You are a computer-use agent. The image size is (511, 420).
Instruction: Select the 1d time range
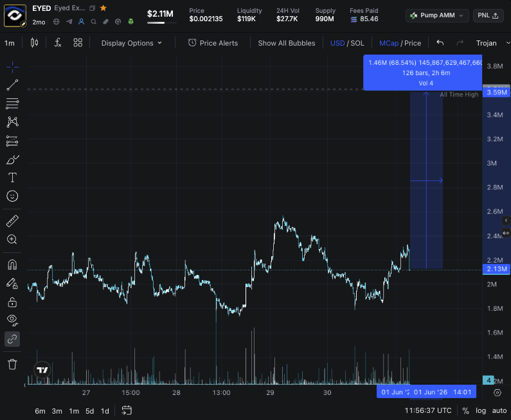105,411
